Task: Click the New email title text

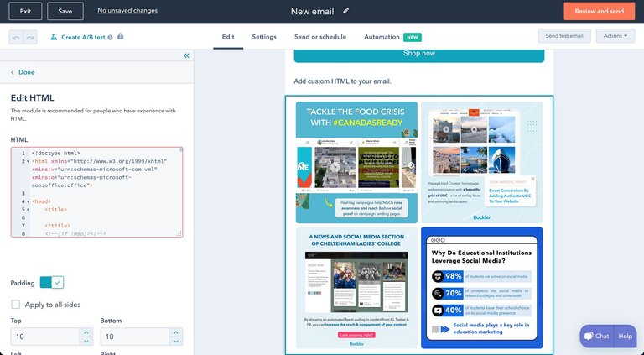Action: click(x=313, y=11)
